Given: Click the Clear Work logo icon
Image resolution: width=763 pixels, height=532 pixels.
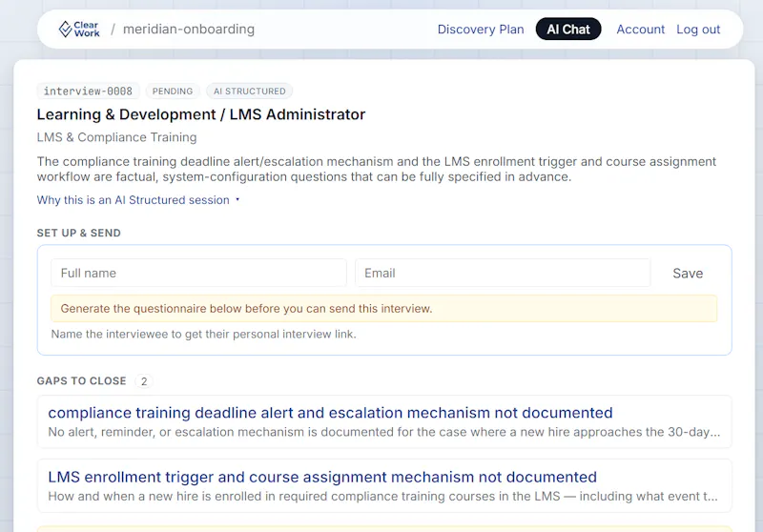Looking at the screenshot, I should [x=79, y=30].
